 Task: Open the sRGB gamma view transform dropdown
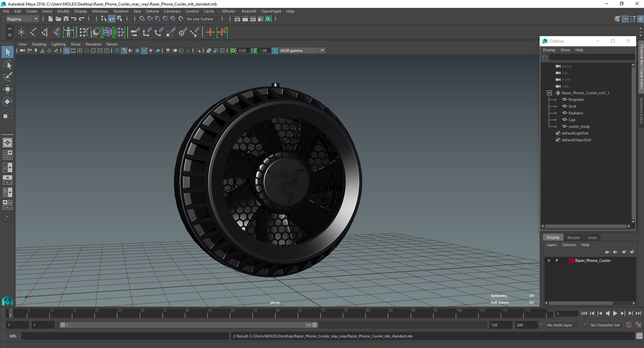pos(302,51)
